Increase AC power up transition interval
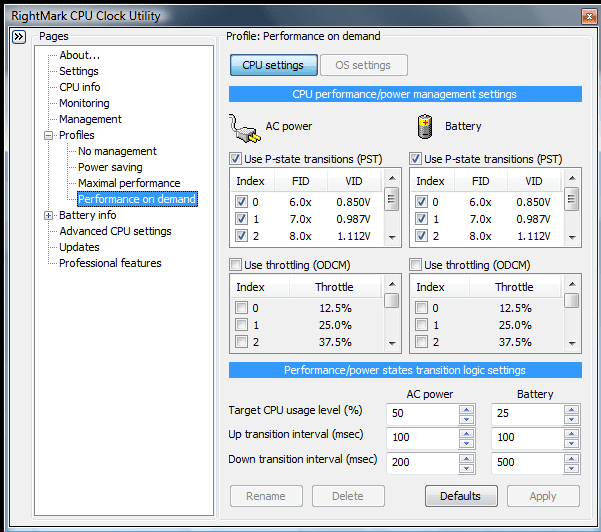 pos(466,434)
